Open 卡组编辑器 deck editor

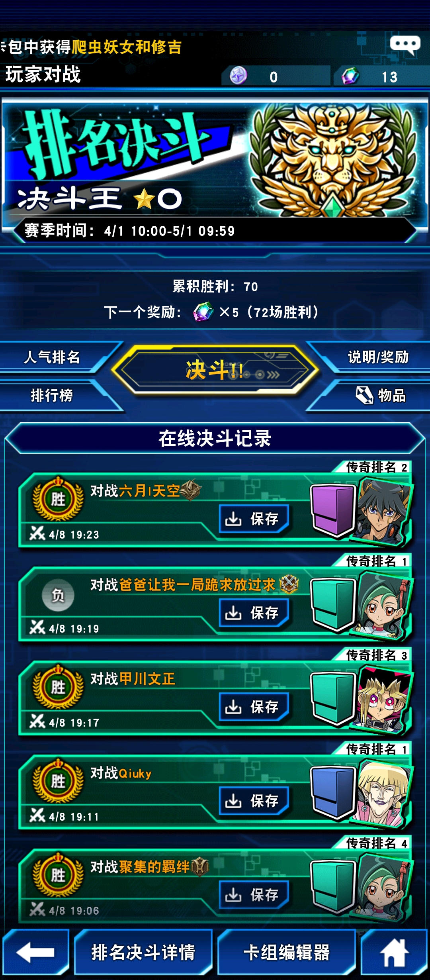pyautogui.click(x=287, y=952)
